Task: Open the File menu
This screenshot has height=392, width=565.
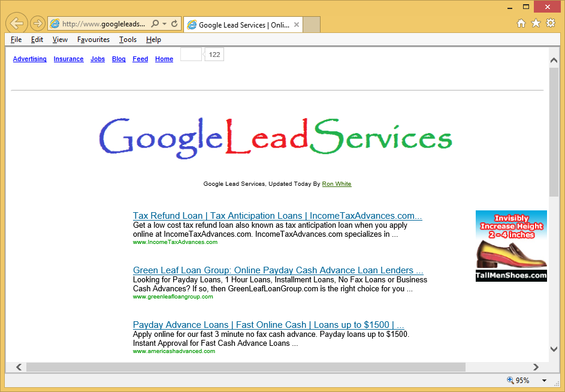Action: pyautogui.click(x=16, y=40)
